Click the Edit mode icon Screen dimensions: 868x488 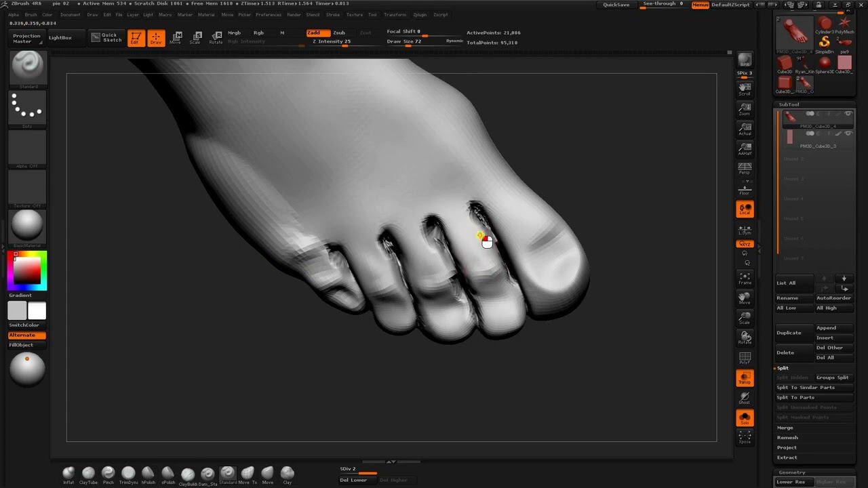coord(136,38)
